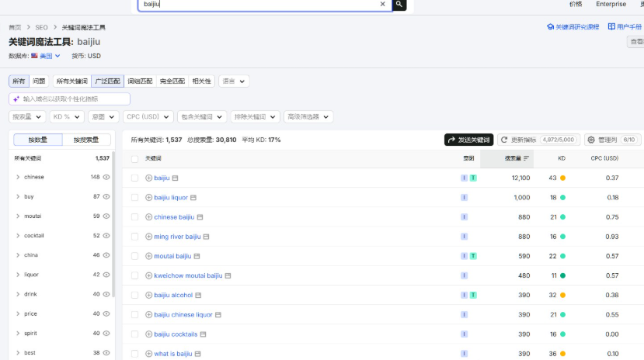Click the 管理列 manage columns button
This screenshot has height=360, width=644.
pos(612,140)
